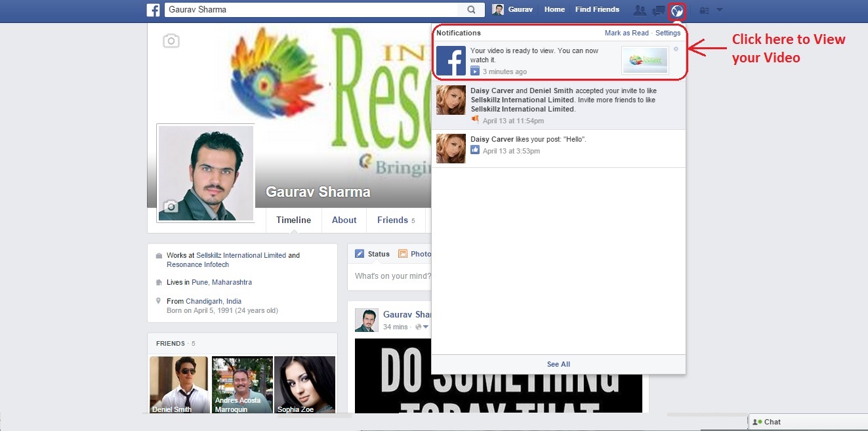Image resolution: width=868 pixels, height=431 pixels.
Task: Open the Friend Requests icon
Action: tap(640, 10)
